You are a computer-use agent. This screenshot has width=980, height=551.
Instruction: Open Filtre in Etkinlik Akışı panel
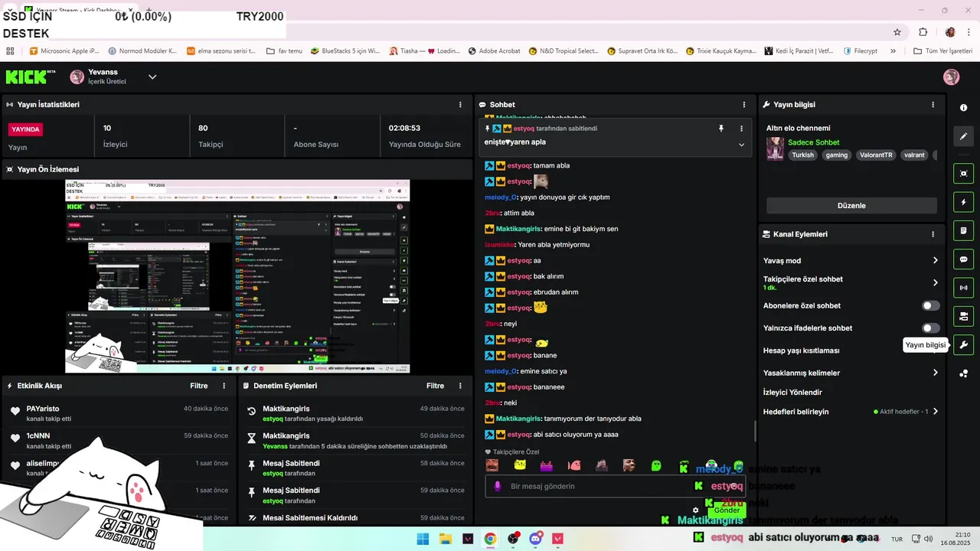tap(199, 386)
